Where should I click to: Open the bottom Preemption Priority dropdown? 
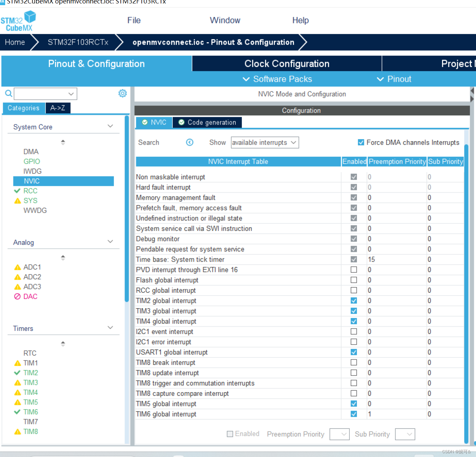pos(339,434)
